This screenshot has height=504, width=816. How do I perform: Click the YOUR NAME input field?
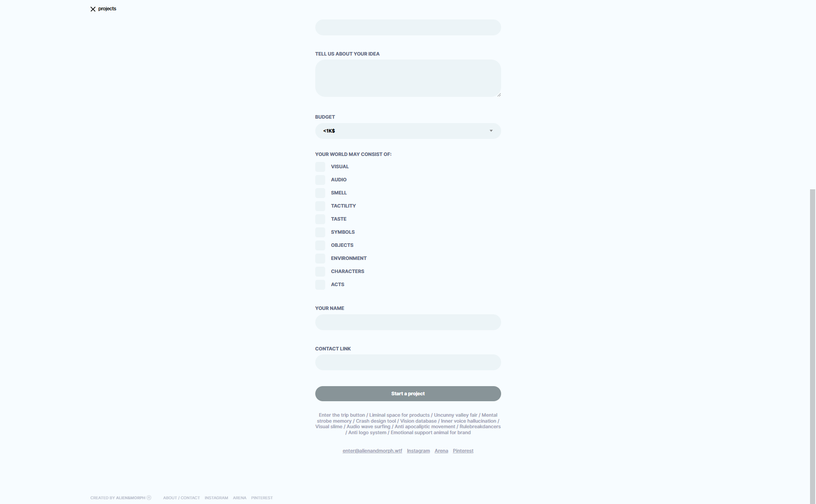[408, 321]
